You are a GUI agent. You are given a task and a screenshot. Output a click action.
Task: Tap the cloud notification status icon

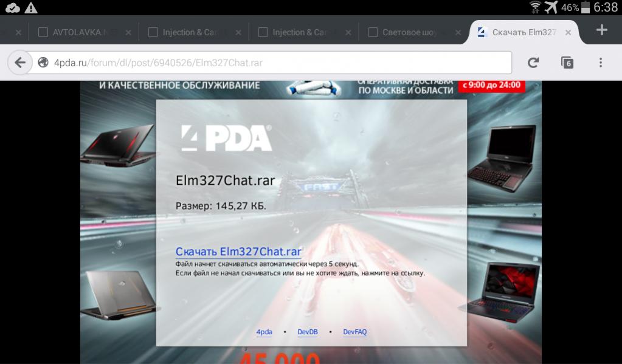point(13,7)
